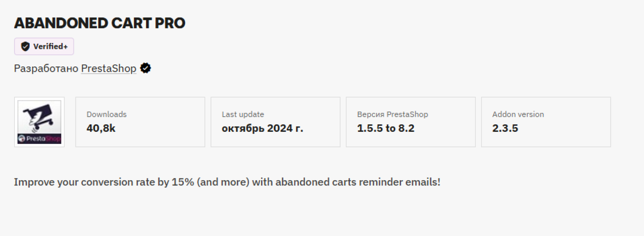Click the Verified+ badge label
The width and height of the screenshot is (644, 236).
[50, 46]
